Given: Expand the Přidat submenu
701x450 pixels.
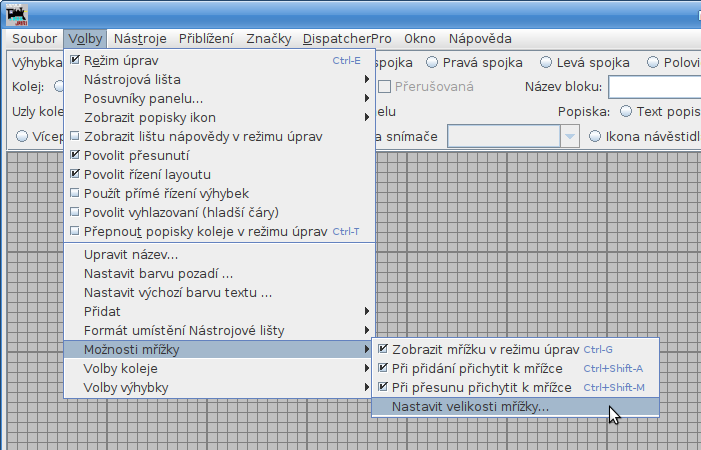Looking at the screenshot, I should pyautogui.click(x=220, y=312).
